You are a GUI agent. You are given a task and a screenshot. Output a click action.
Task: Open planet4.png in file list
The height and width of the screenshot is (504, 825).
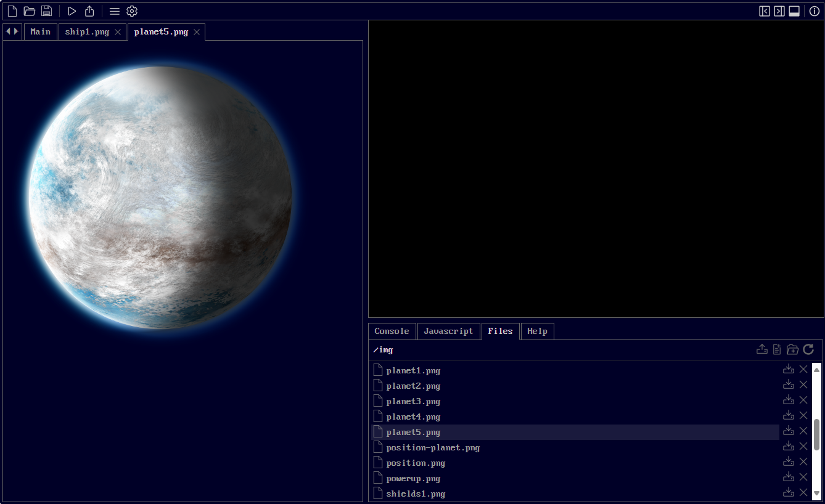pyautogui.click(x=575, y=417)
